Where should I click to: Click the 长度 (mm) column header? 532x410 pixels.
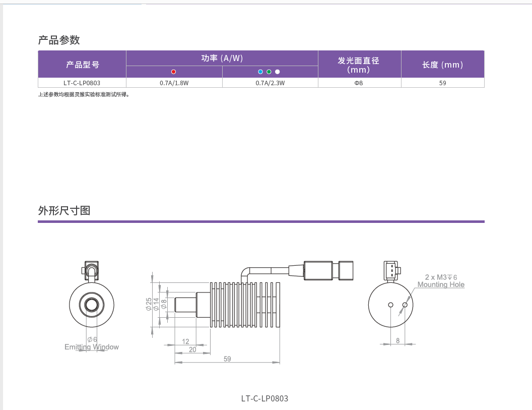442,64
